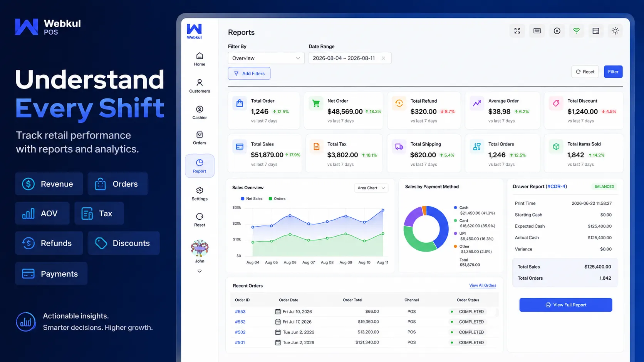The height and width of the screenshot is (362, 644).
Task: Open order #553
Action: [x=240, y=312]
